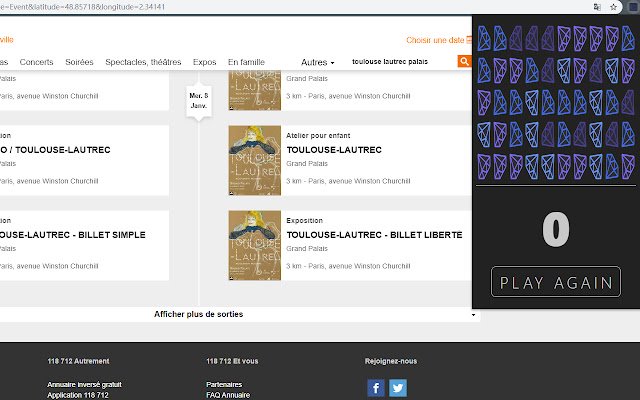
Task: Click Choisir une date link
Action: (435, 40)
